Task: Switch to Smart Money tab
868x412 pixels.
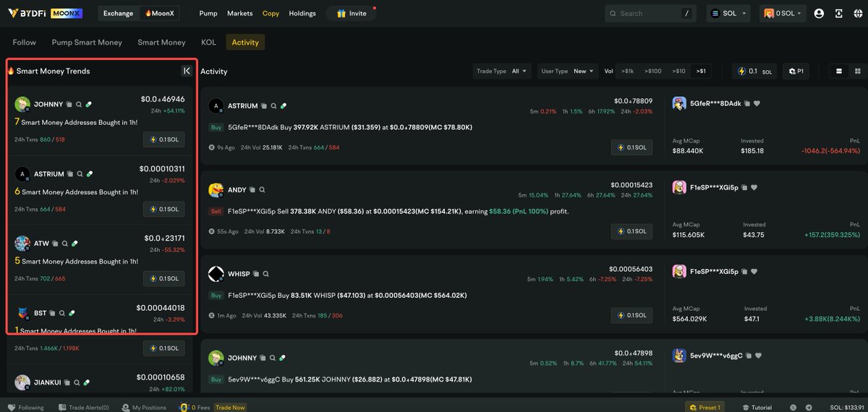Action: coord(161,43)
